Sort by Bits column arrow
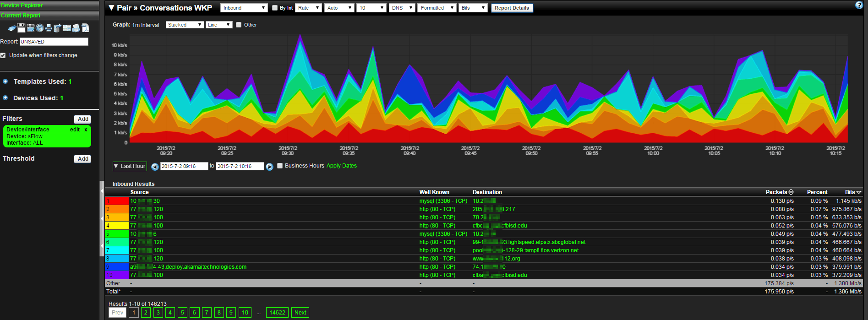 859,192
